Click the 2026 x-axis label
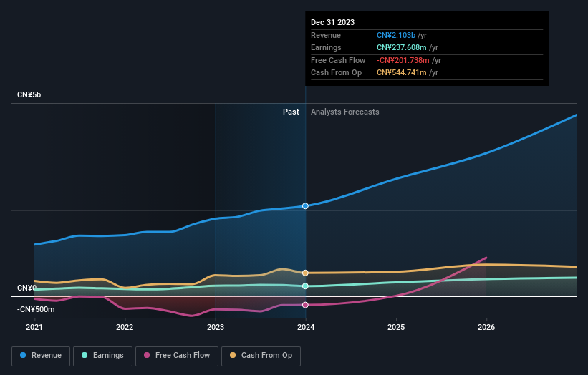The image size is (588, 375). (x=486, y=328)
